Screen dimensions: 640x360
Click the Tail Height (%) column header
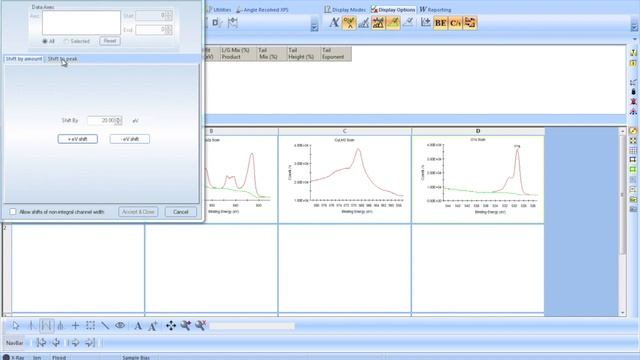tap(303, 53)
